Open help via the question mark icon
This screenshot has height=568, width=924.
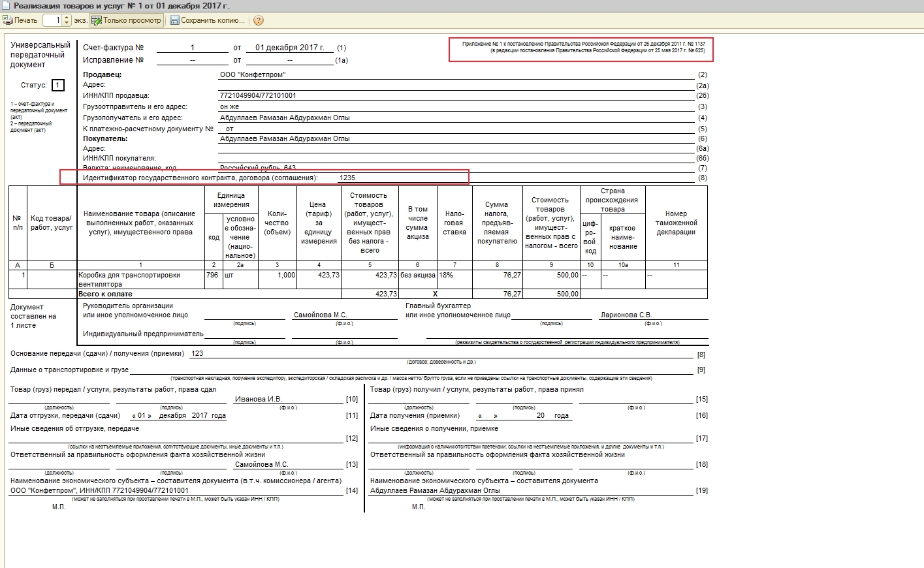pos(259,20)
